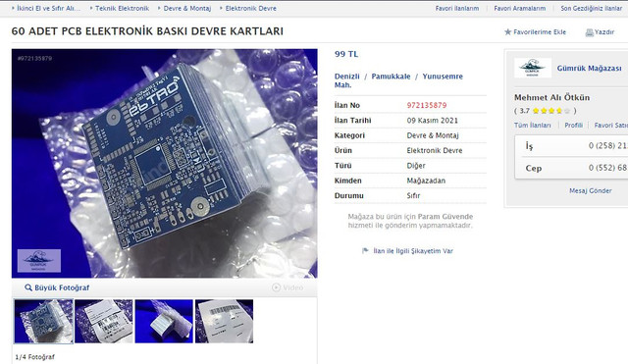Click the Param Güvende notice text
This screenshot has height=364, width=628.
pos(410,221)
